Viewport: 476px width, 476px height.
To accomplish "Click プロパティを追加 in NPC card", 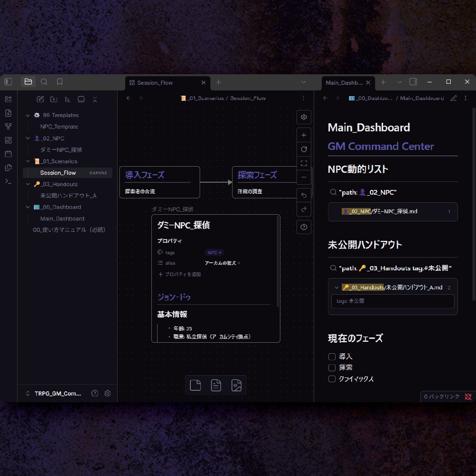I will pos(179,274).
